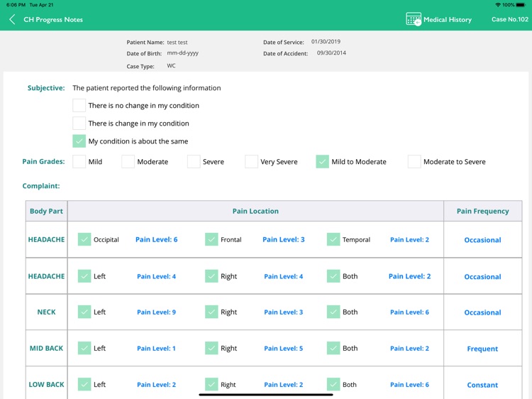Image resolution: width=532 pixels, height=399 pixels.
Task: Change Low Back pain frequency 'Constant'
Action: click(482, 385)
